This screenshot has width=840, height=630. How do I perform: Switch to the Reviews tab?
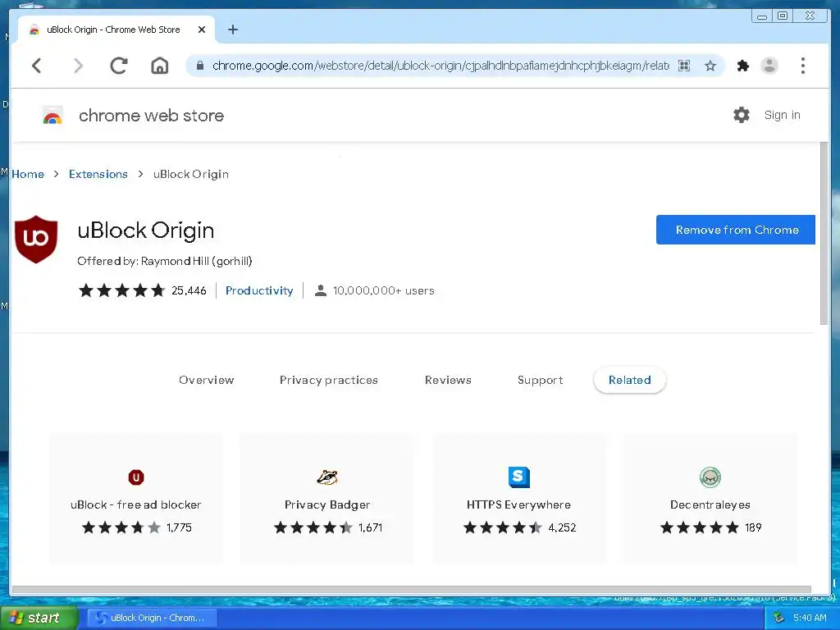tap(448, 380)
